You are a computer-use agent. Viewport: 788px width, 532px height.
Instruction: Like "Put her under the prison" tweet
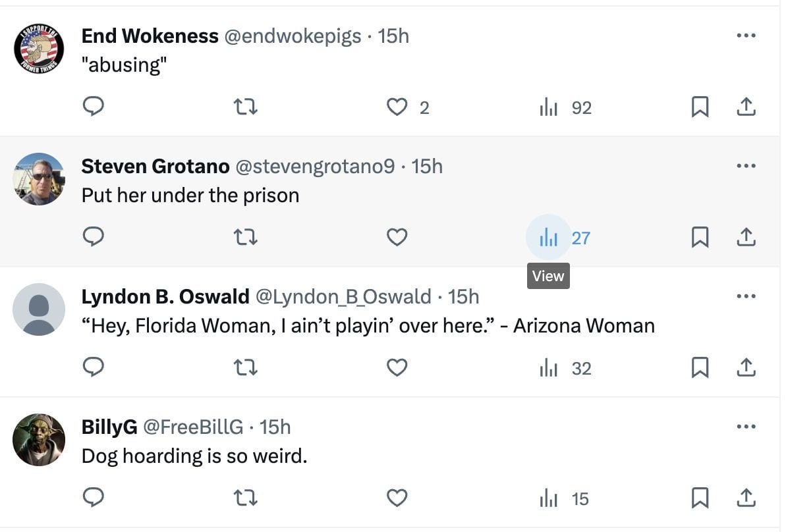pyautogui.click(x=397, y=237)
